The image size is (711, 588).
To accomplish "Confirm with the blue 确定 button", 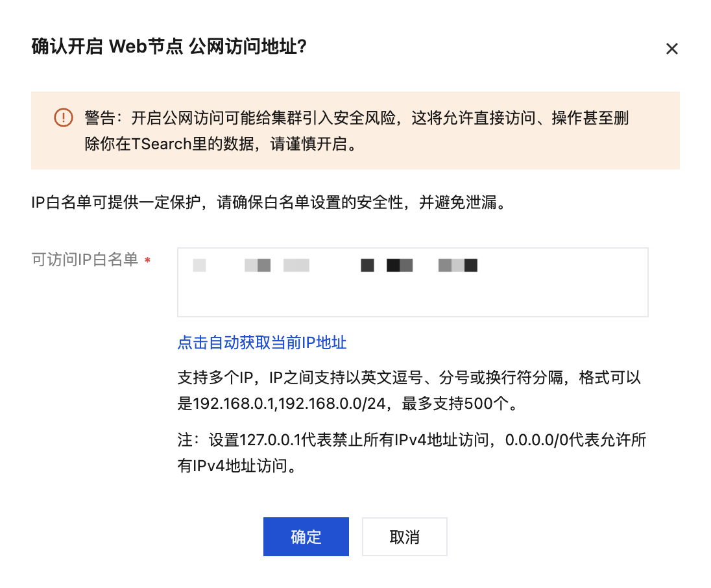I will (x=306, y=537).
